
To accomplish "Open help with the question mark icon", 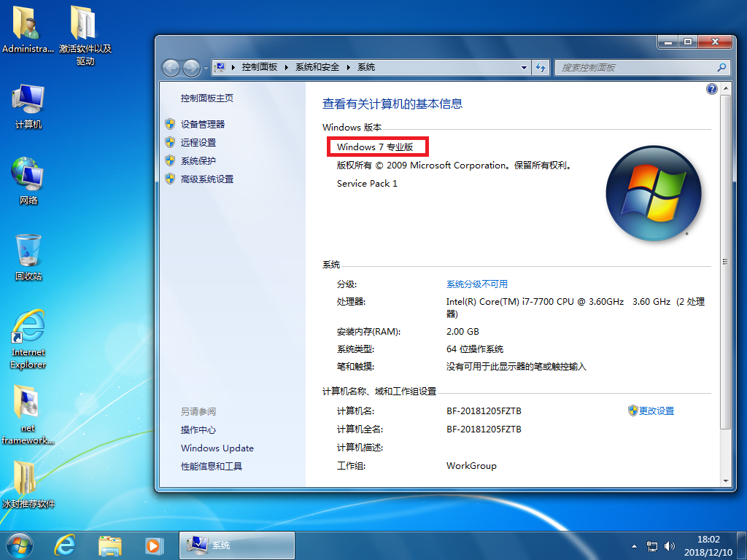I will (712, 89).
